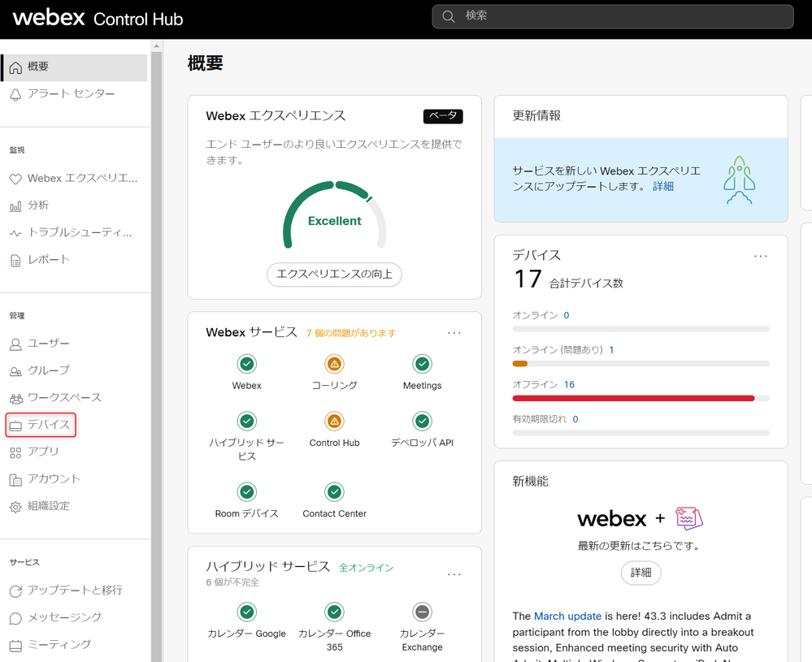Open the ハイブリッド サービス card more-options menu
Image resolution: width=812 pixels, height=662 pixels.
pos(454,574)
